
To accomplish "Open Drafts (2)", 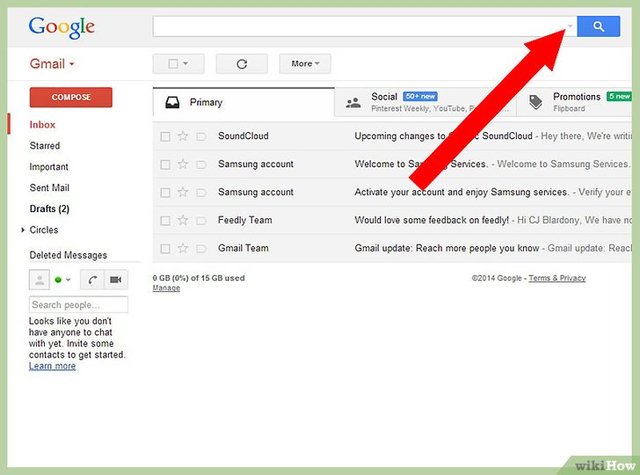I will coord(49,209).
